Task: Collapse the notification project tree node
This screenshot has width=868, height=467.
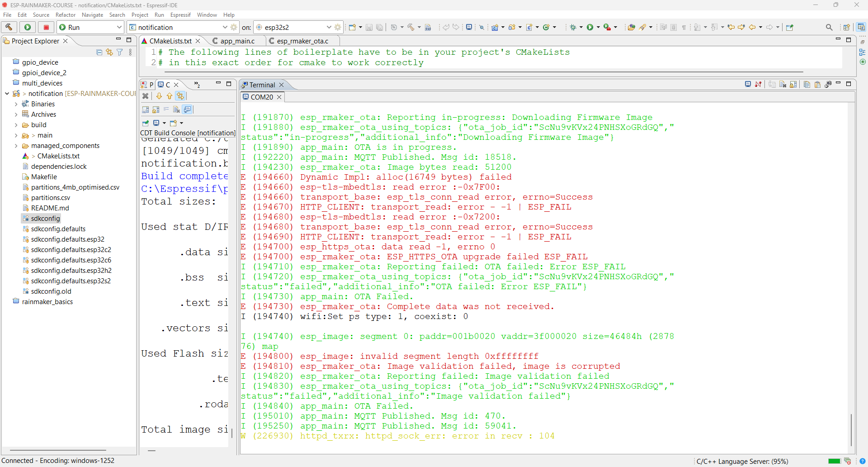Action: pyautogui.click(x=7, y=94)
